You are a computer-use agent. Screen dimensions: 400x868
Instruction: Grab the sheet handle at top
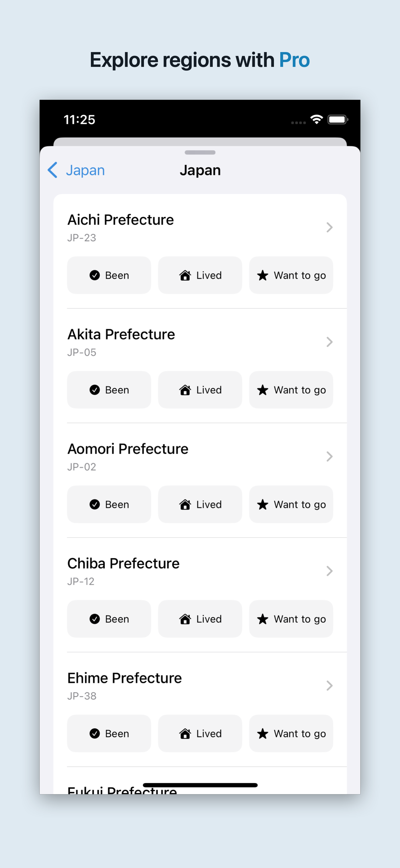coord(200,153)
